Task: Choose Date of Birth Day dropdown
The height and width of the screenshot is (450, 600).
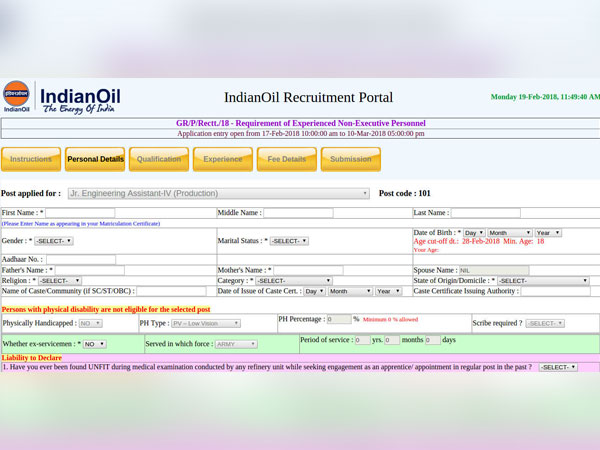Action: tap(474, 233)
